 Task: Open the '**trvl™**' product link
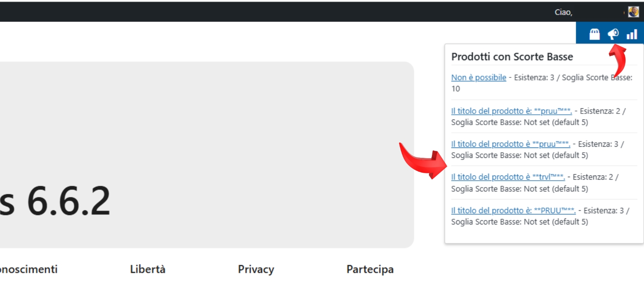pyautogui.click(x=508, y=177)
